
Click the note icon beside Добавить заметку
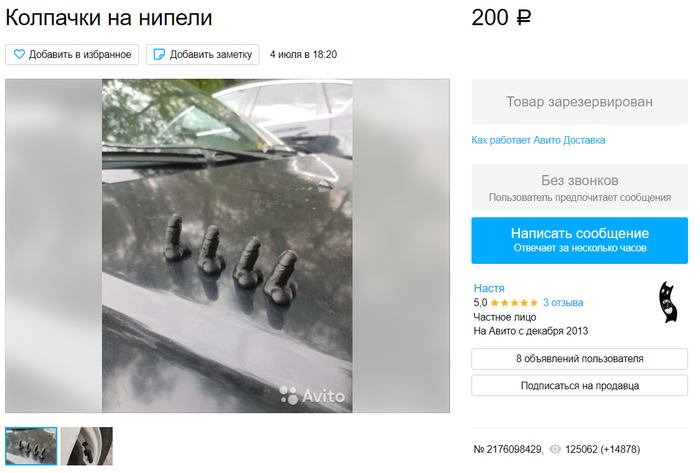159,54
